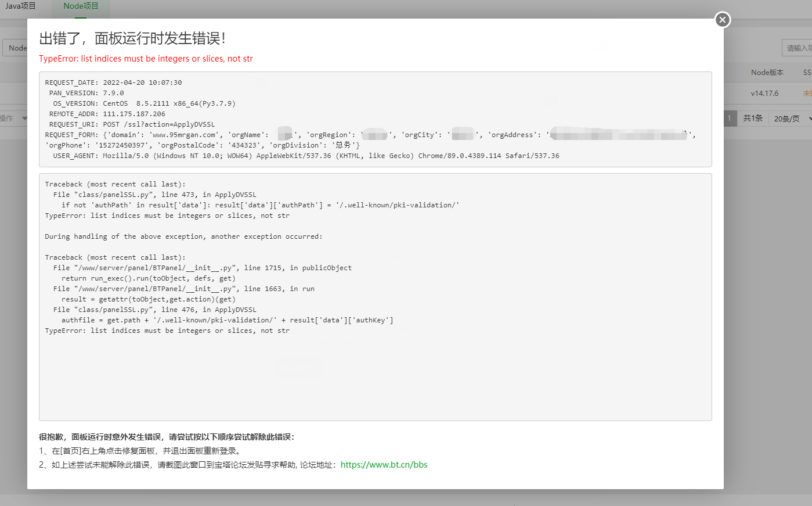This screenshot has width=812, height=506.
Task: Click the REQUEST_DATE line in the request info
Action: pyautogui.click(x=114, y=82)
